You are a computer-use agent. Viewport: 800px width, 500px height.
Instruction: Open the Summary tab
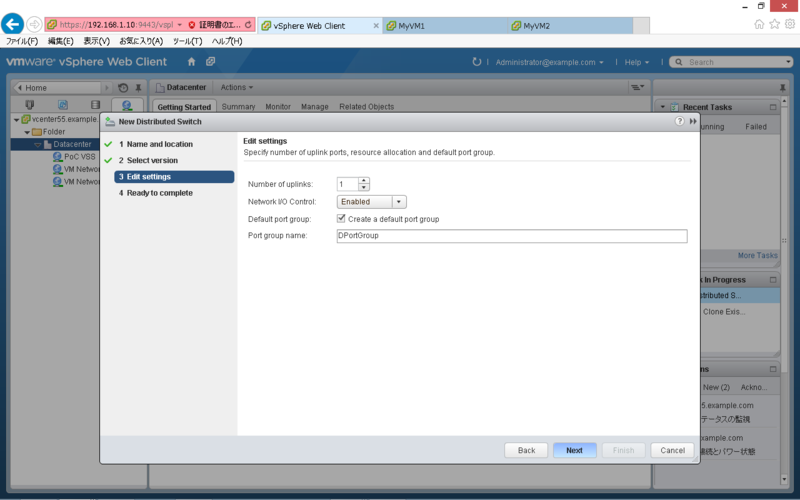[238, 107]
